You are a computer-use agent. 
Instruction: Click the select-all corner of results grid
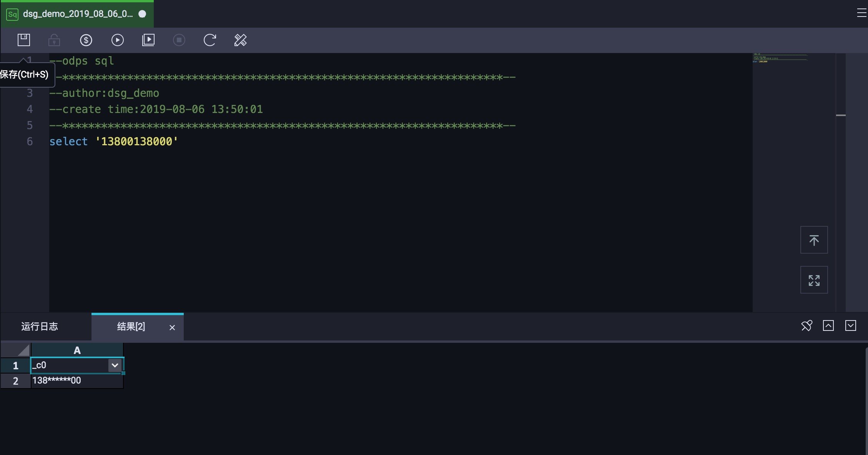coord(15,350)
